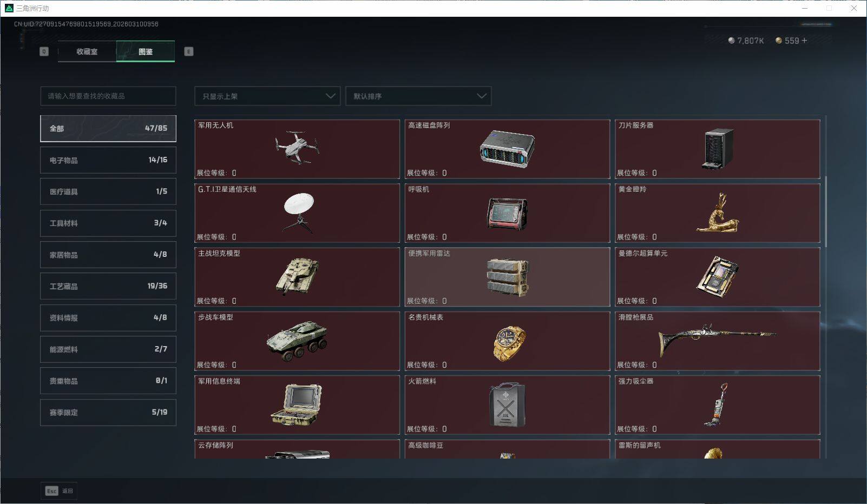The height and width of the screenshot is (504, 867).
Task: Click the 呼吸机 respirator item card
Action: [507, 213]
